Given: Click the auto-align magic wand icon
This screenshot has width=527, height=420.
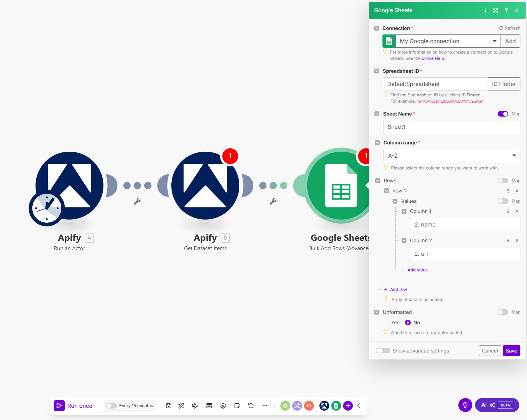Looking at the screenshot, I should point(181,406).
